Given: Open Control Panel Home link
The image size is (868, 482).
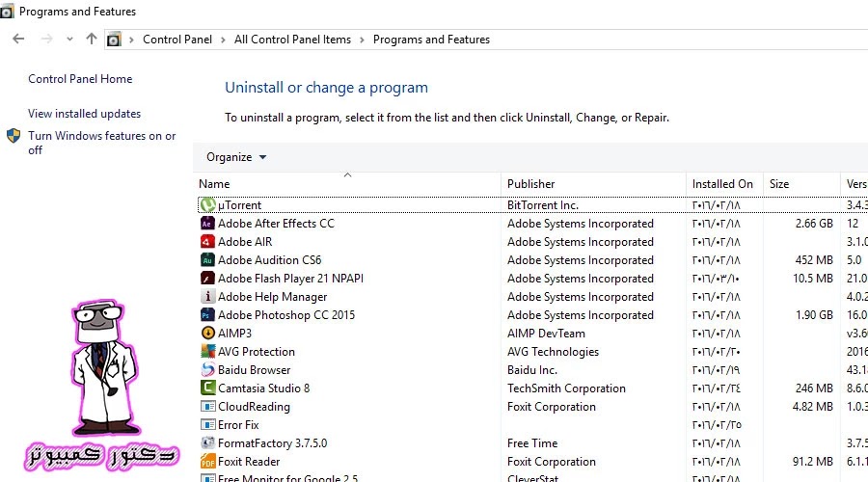Looking at the screenshot, I should pyautogui.click(x=80, y=79).
